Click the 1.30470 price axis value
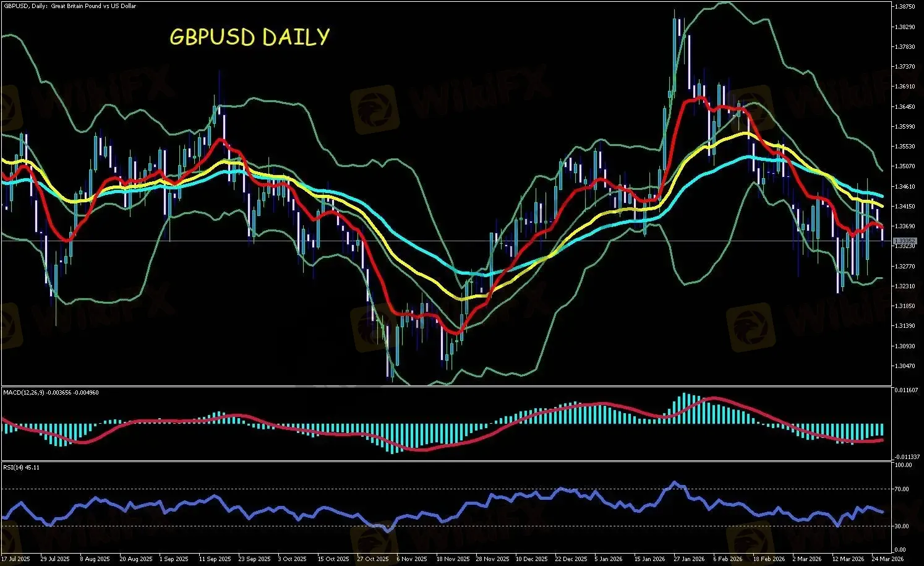The image size is (924, 566). (x=904, y=366)
